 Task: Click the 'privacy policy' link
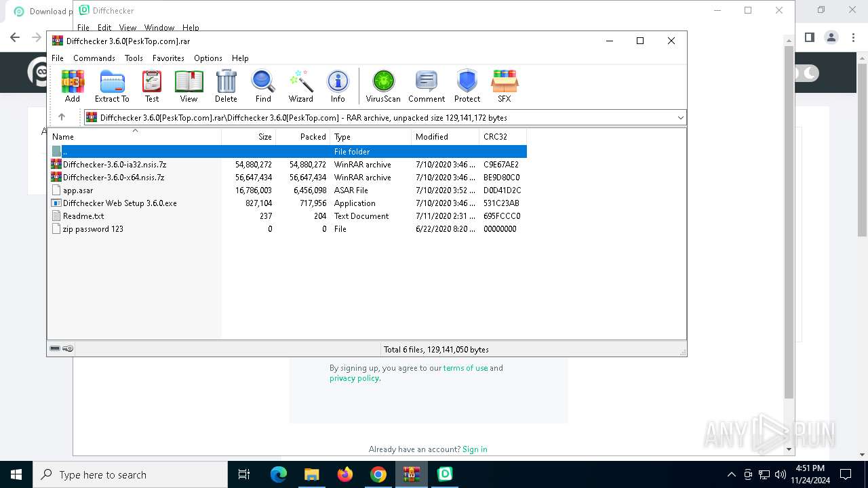(354, 378)
